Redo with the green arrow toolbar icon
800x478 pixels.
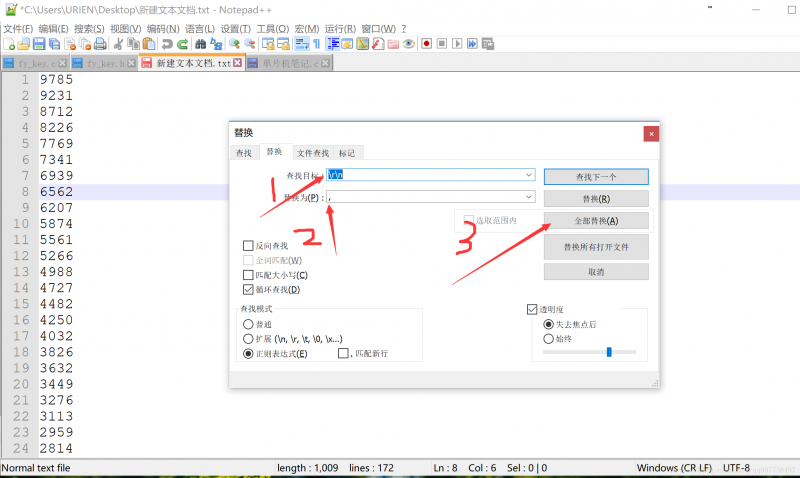click(x=182, y=44)
